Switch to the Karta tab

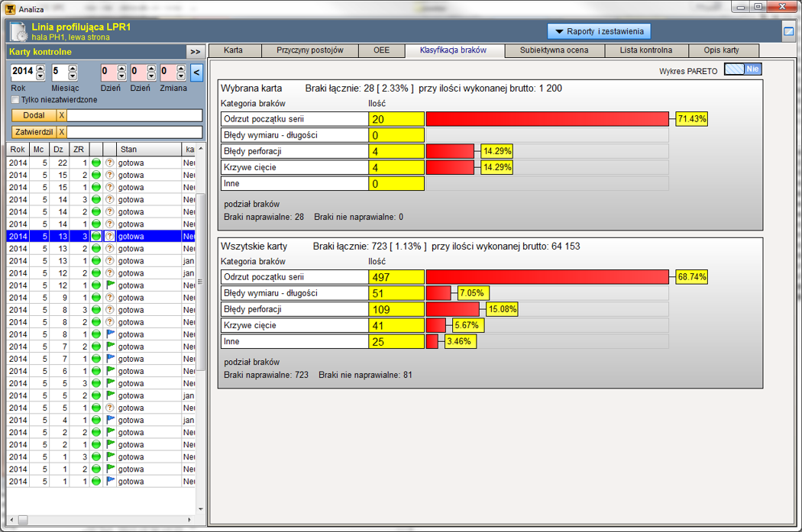(233, 50)
